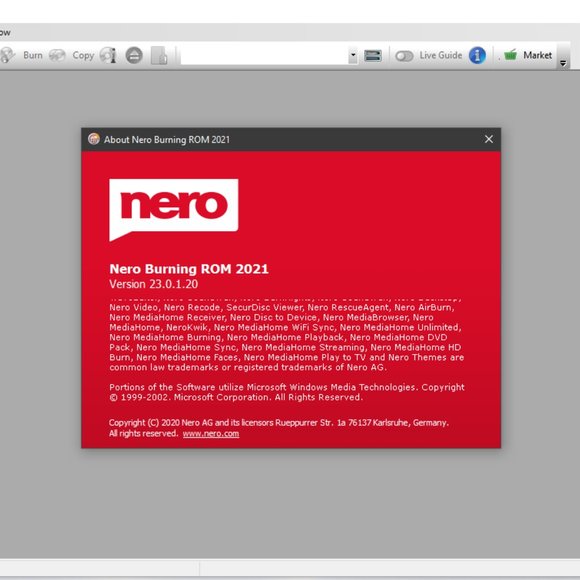Open the www.nero.com link
Screen dimensions: 580x580
(x=211, y=434)
